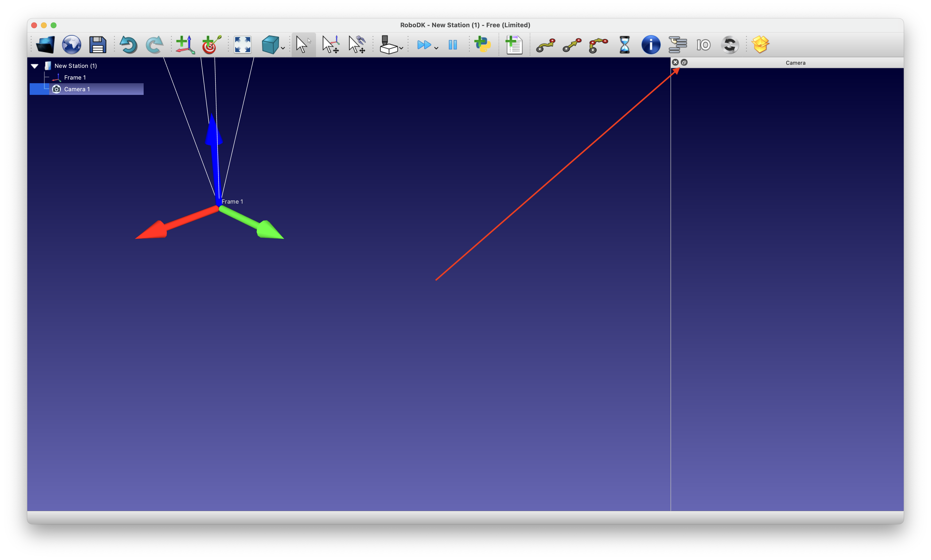
Task: Open a file with the folder icon
Action: pos(45,45)
